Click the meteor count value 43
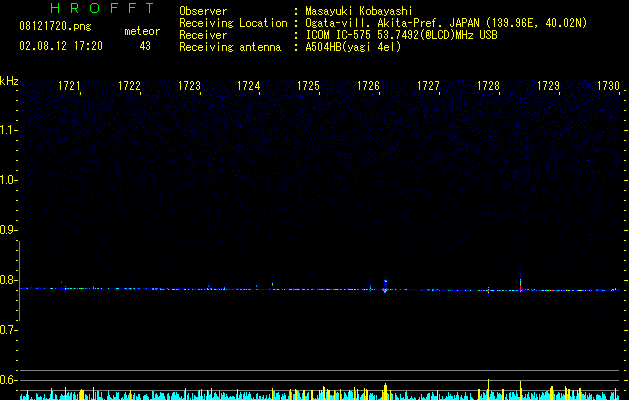The height and width of the screenshot is (400, 629). 145,46
